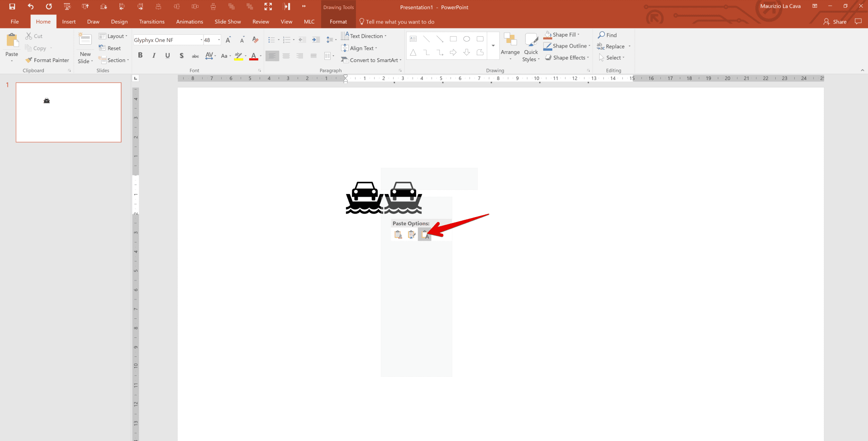868x441 pixels.
Task: Apply underline to the text
Action: point(167,55)
